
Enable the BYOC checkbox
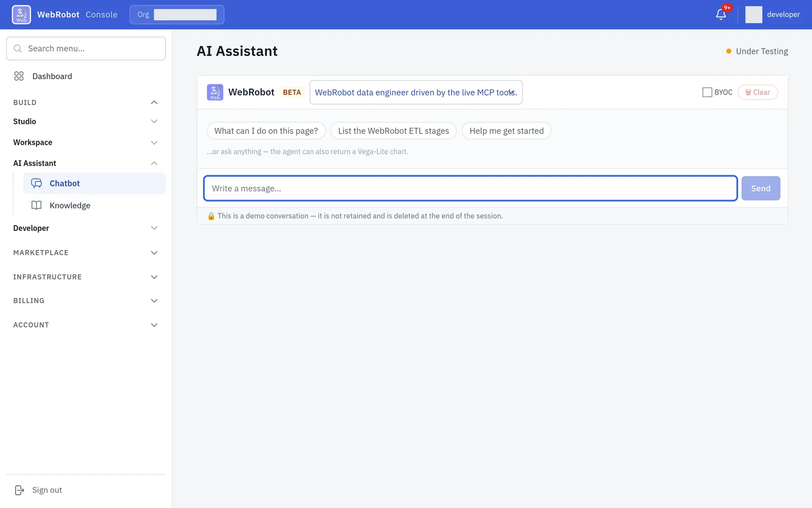[707, 92]
